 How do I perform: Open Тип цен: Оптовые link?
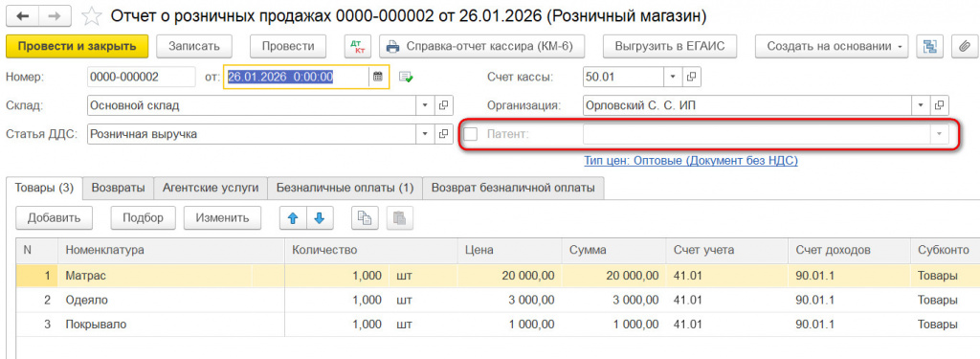(691, 161)
